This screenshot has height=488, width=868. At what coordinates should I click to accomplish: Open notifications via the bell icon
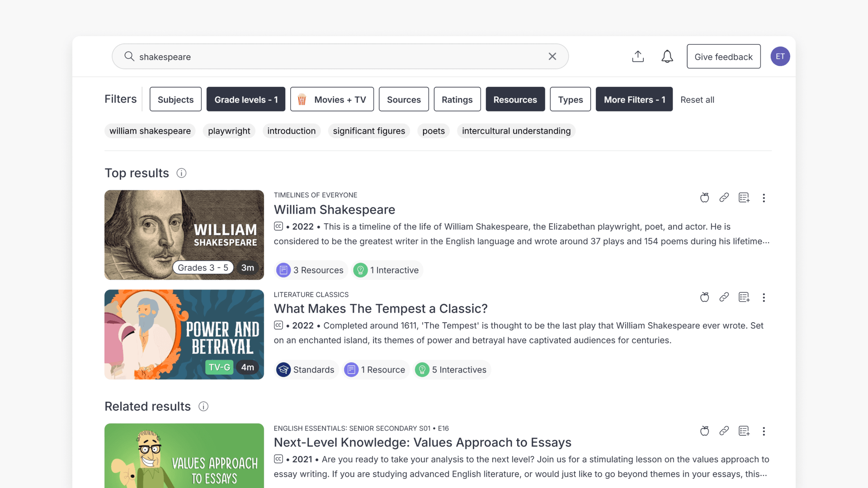[x=667, y=56]
